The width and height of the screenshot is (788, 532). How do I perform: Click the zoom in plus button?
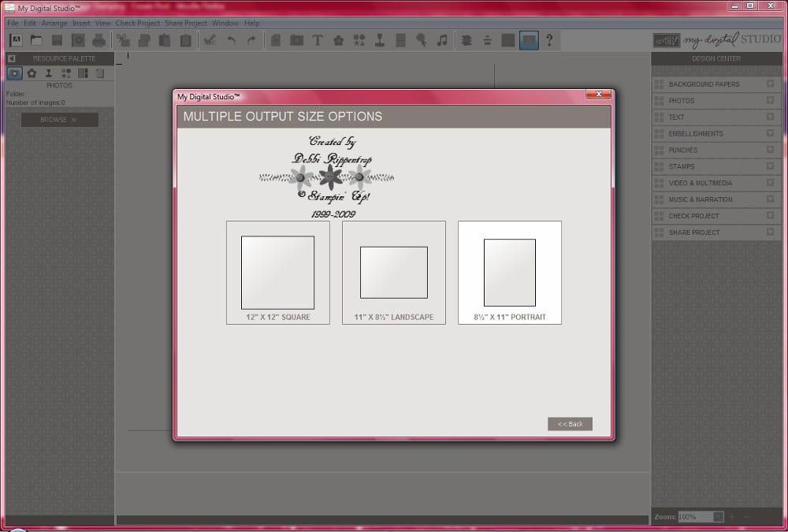(732, 517)
